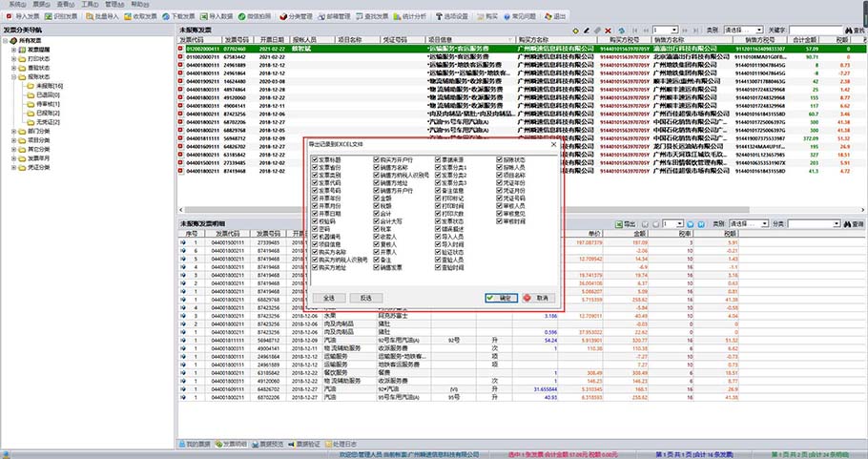Confirm export with the 确定 button
The height and width of the screenshot is (459, 868).
500,298
